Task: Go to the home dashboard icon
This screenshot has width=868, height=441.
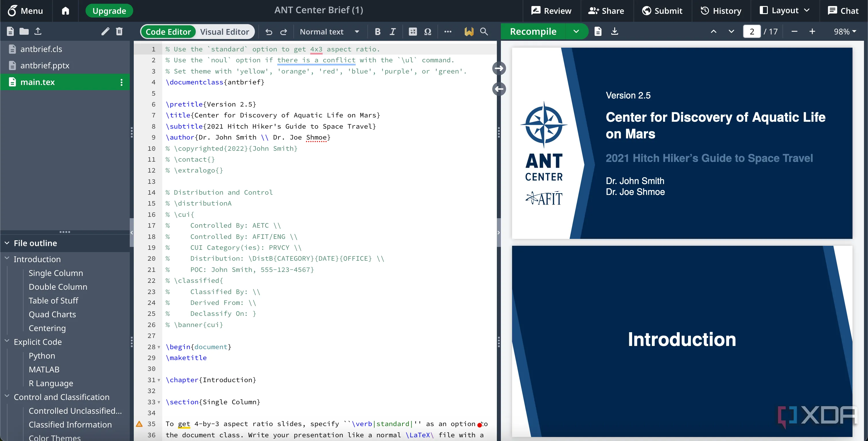Action: (65, 11)
